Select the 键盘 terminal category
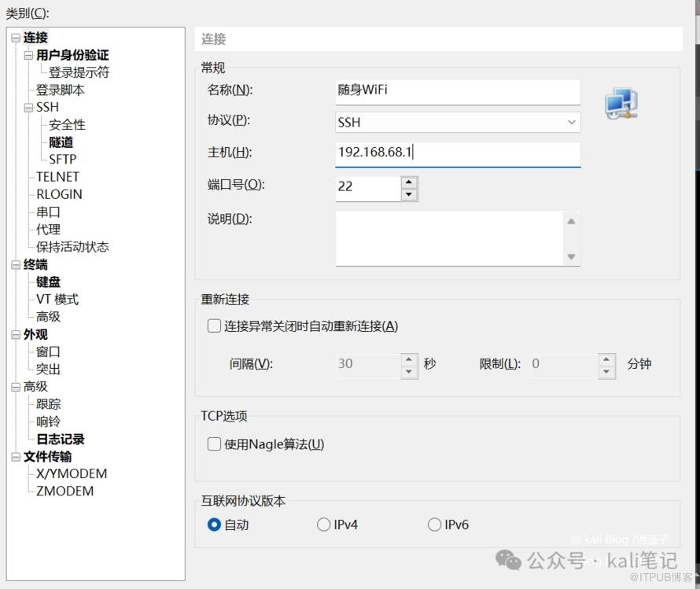 (x=48, y=282)
